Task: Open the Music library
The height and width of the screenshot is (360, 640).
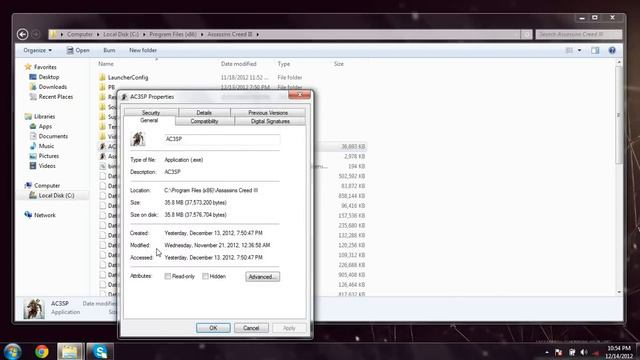Action: (x=42, y=146)
